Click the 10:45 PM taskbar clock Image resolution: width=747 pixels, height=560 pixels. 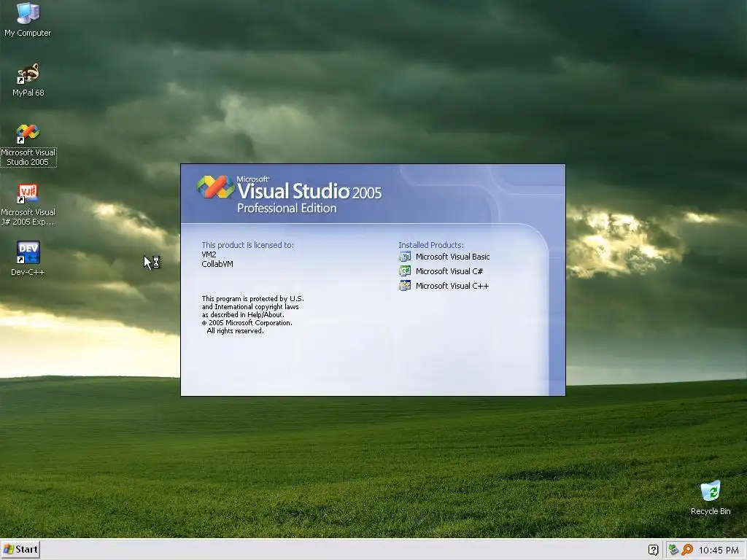[719, 550]
